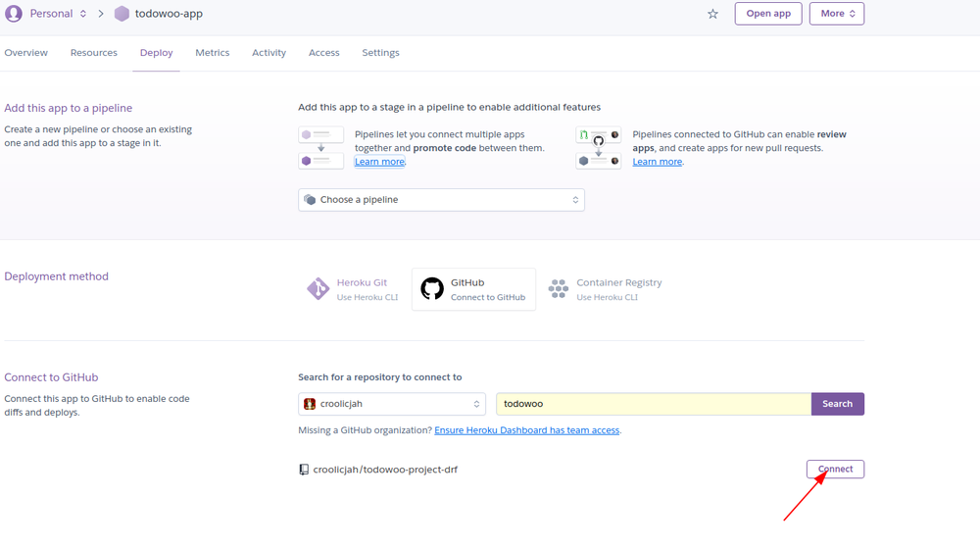Image resolution: width=980 pixels, height=548 pixels.
Task: Choose the GitHub deployment method
Action: point(473,289)
